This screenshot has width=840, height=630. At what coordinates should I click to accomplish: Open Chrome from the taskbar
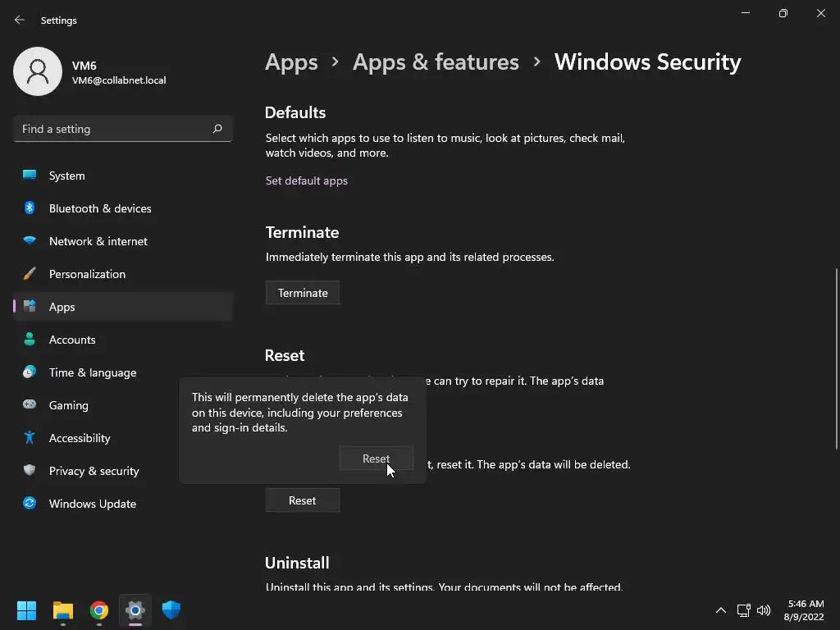99,610
